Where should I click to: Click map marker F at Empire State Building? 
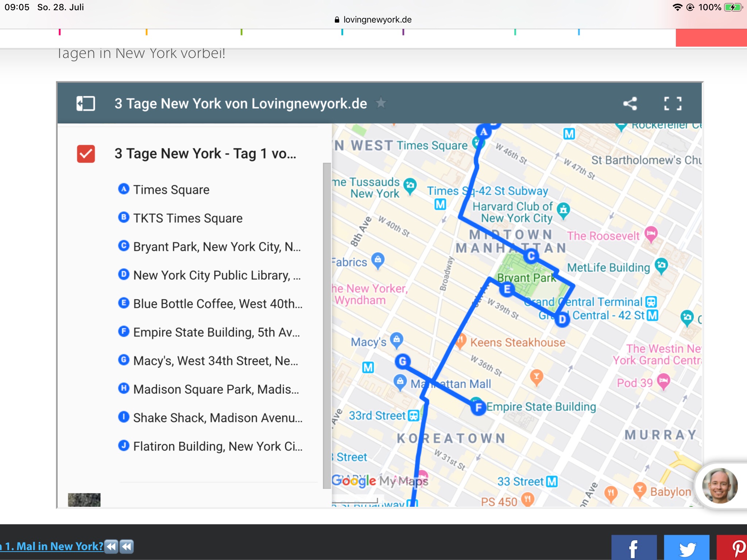pyautogui.click(x=479, y=408)
